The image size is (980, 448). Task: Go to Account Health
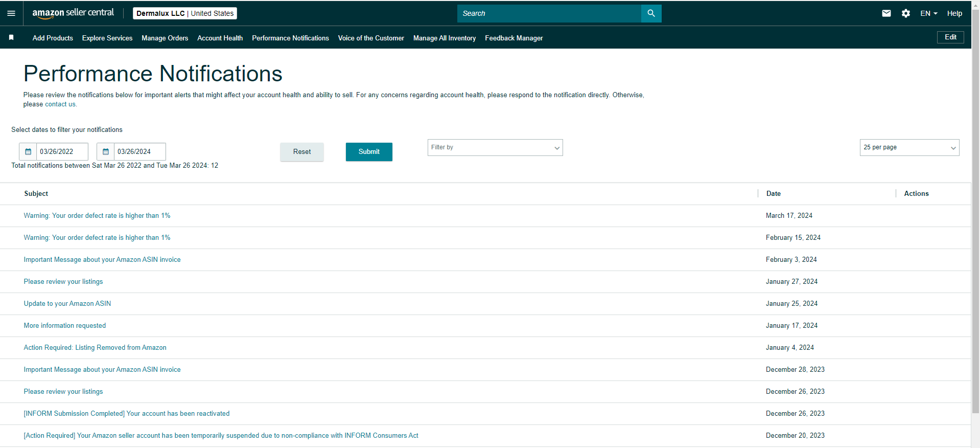(220, 38)
